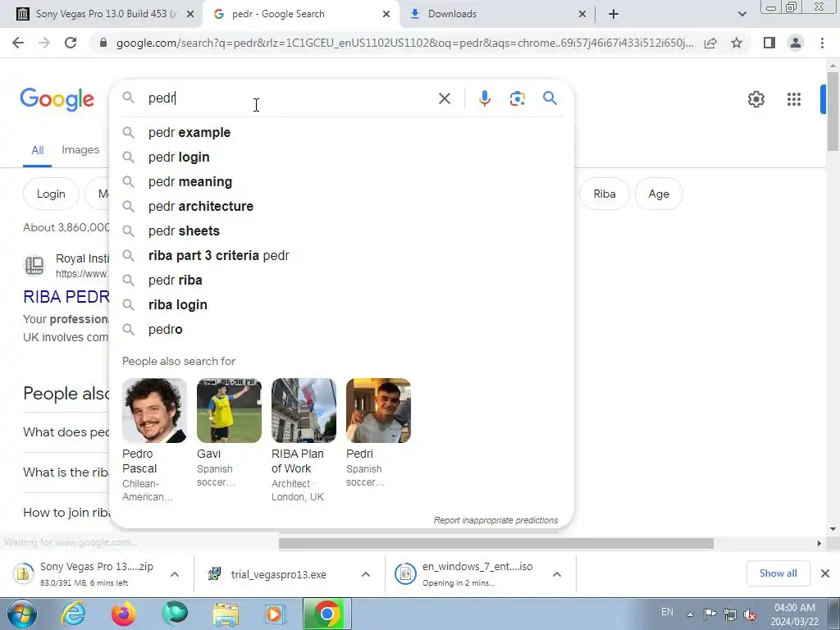The image size is (840, 630).
Task: Click the forward navigation arrow
Action: pyautogui.click(x=44, y=43)
